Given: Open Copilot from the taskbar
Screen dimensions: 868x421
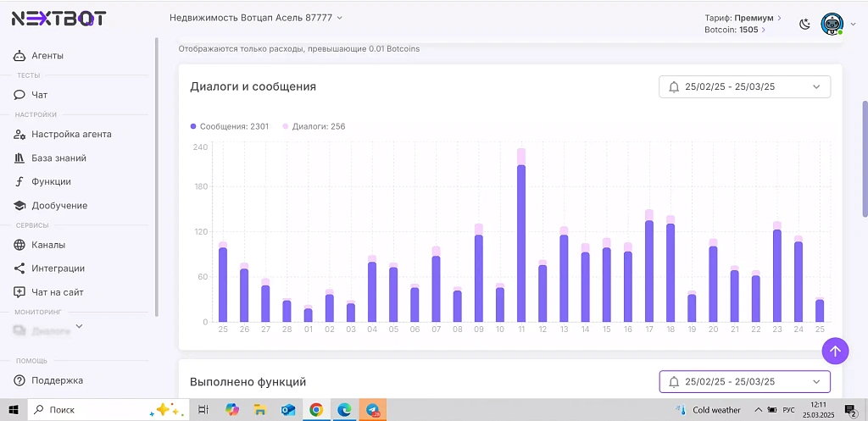Looking at the screenshot, I should [232, 410].
